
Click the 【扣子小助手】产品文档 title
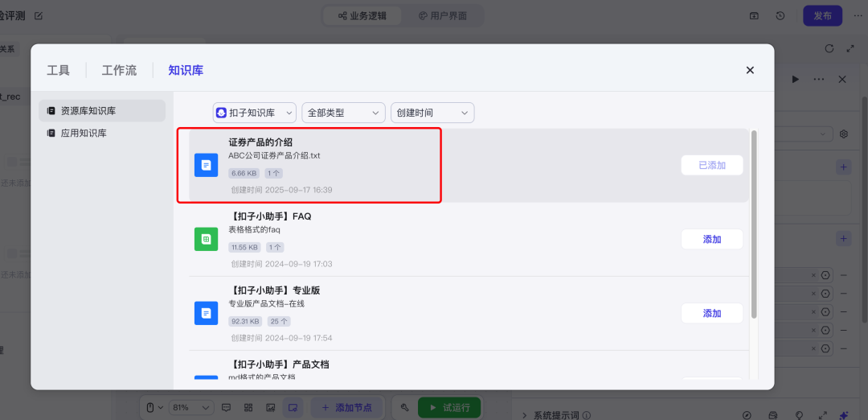(x=278, y=364)
